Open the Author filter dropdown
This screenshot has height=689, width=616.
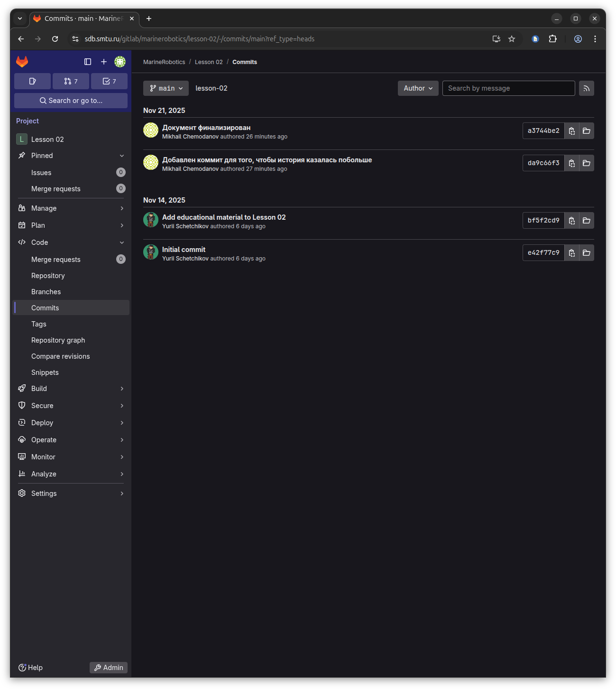pyautogui.click(x=417, y=88)
